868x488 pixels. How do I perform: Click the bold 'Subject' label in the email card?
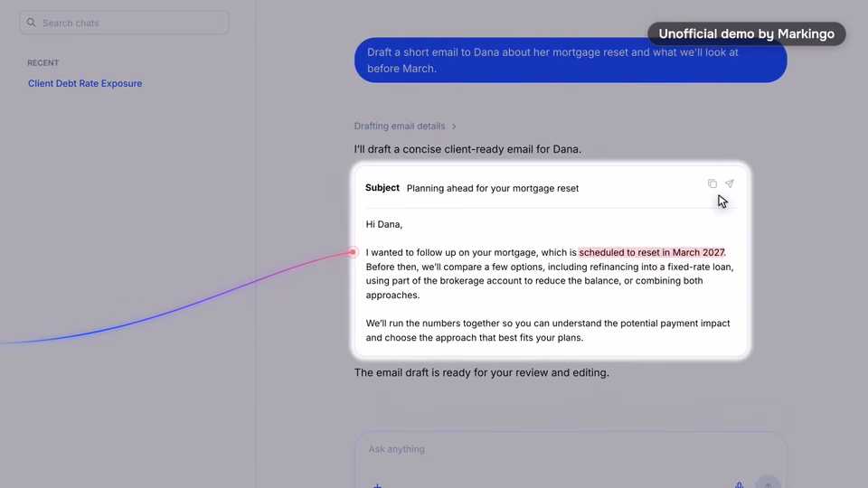coord(382,188)
